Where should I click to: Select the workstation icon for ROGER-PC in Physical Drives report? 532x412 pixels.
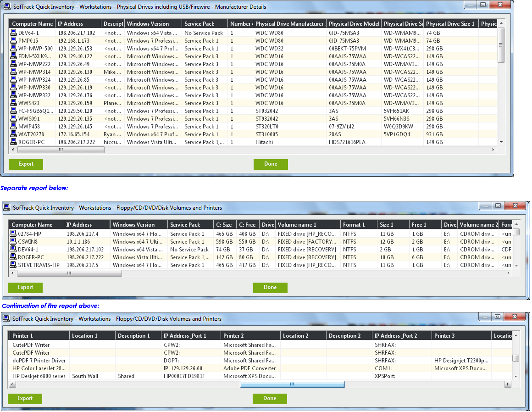pos(14,142)
